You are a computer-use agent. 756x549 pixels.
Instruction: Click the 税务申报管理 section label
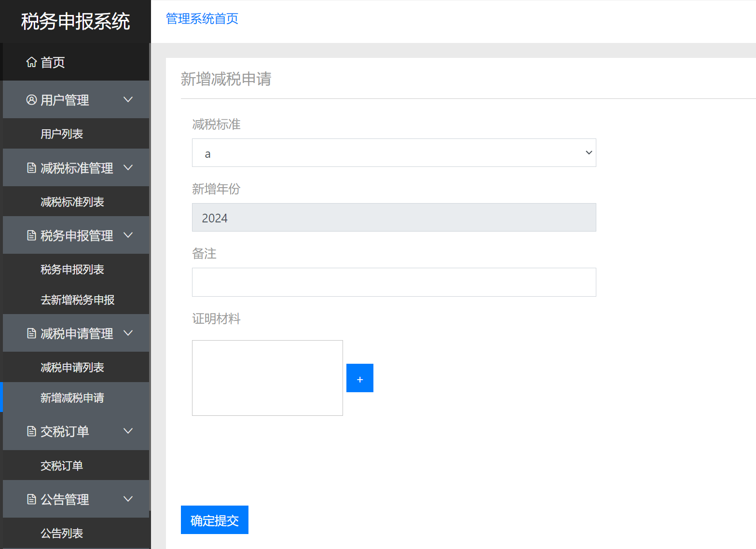point(77,235)
